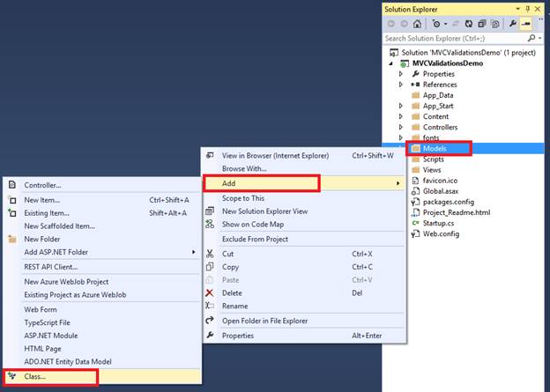Viewport: 550px width, 392px height.
Task: Toggle the Preview Selected Items button
Action: (526, 24)
